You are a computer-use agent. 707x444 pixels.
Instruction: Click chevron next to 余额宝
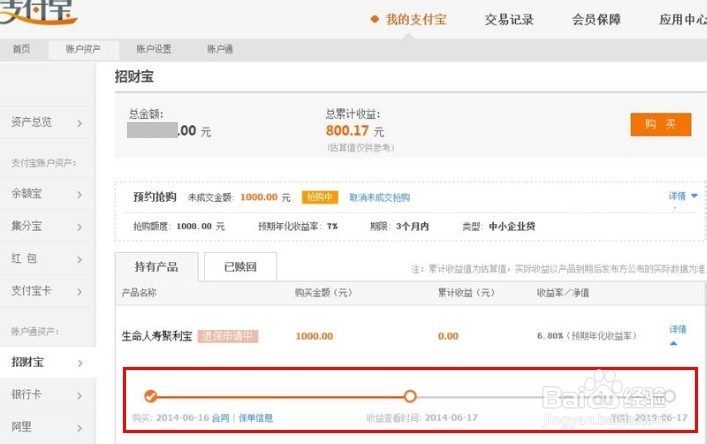79,195
